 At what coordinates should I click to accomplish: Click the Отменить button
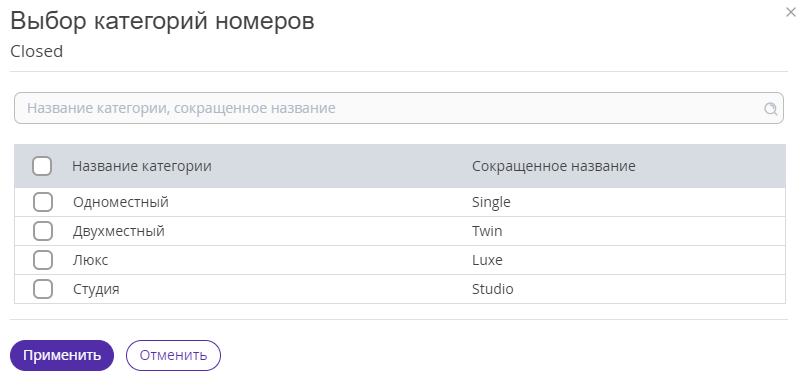[x=173, y=356]
